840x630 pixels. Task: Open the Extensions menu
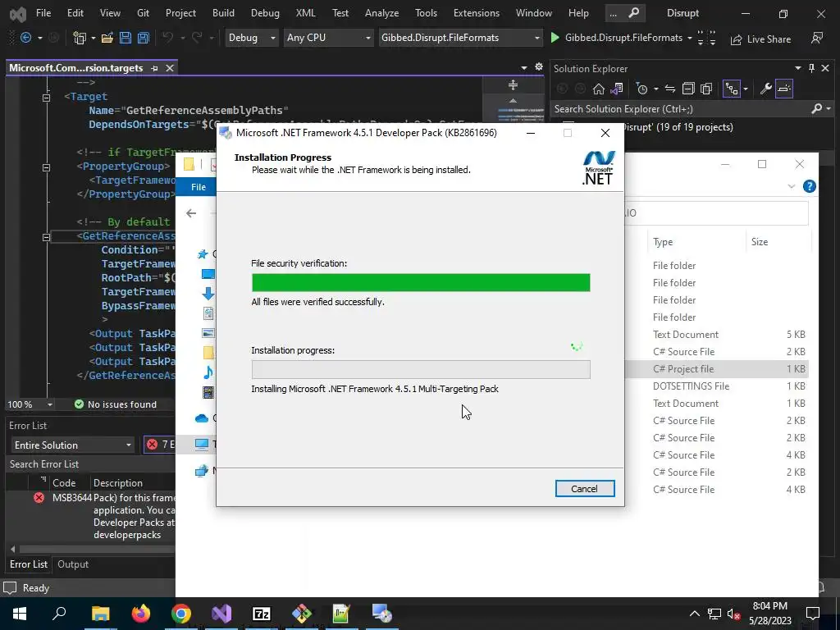pos(477,13)
